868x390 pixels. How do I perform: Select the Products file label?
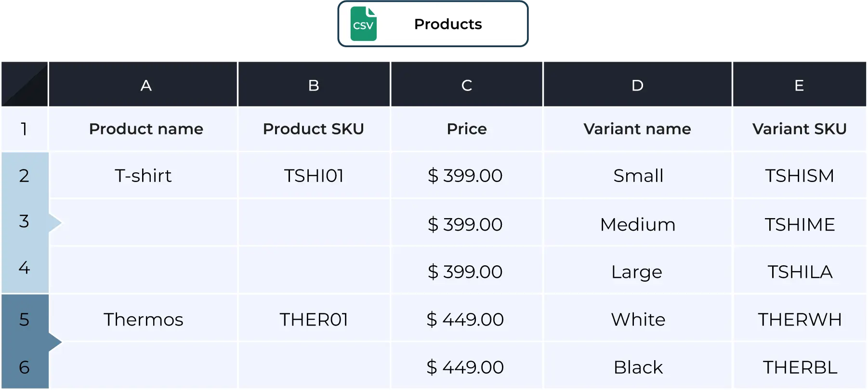448,24
